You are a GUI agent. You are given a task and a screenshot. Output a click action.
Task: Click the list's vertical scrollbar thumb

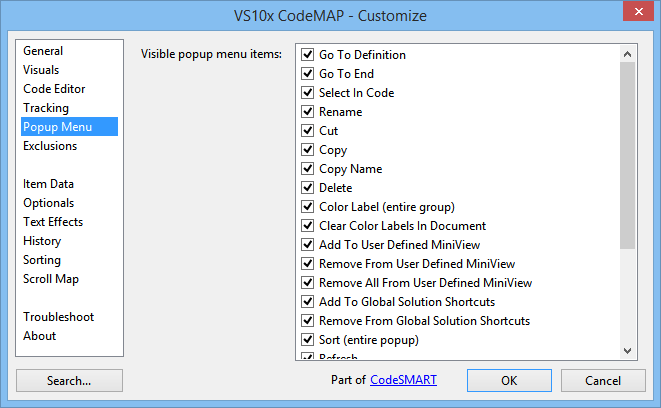(x=627, y=156)
